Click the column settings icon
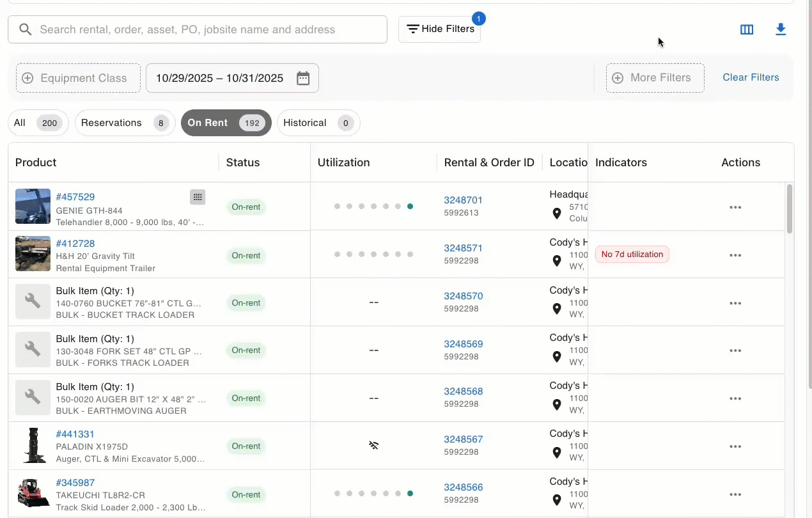812x518 pixels. coord(746,29)
